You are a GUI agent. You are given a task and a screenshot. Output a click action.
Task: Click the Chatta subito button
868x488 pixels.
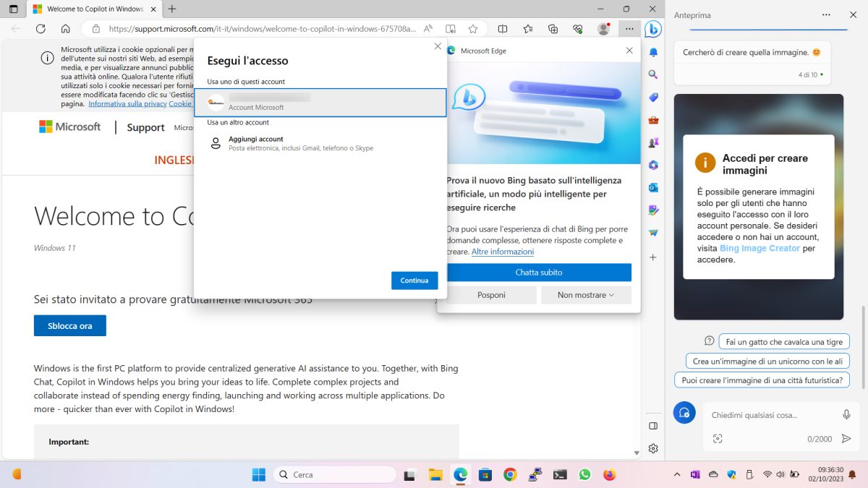tap(539, 273)
